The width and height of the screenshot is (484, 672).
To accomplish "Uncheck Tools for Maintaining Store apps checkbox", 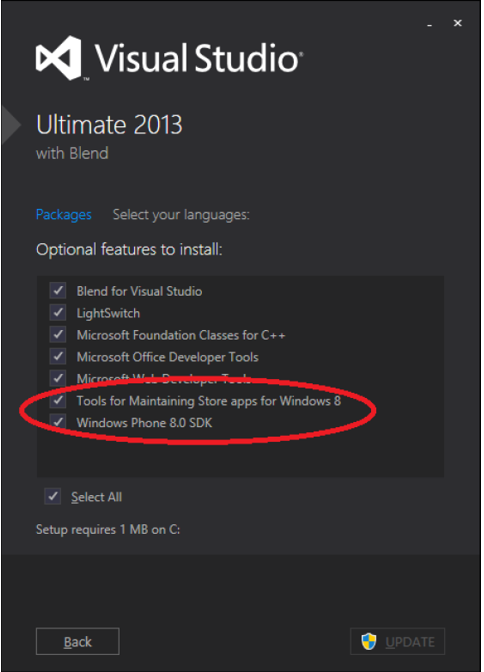I will point(57,400).
